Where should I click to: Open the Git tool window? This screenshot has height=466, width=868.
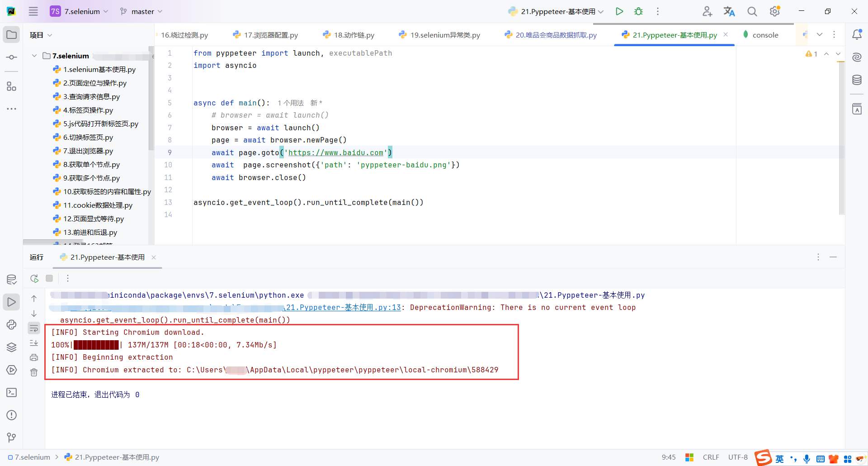click(x=12, y=437)
